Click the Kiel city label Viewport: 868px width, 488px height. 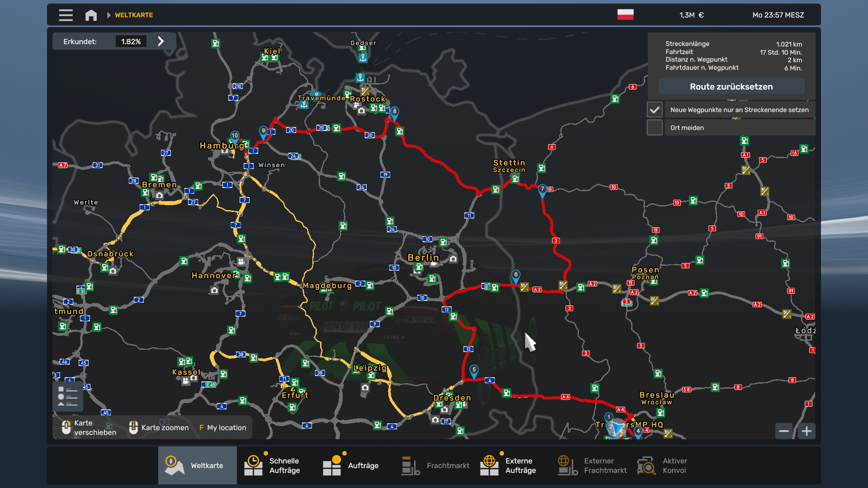[272, 51]
